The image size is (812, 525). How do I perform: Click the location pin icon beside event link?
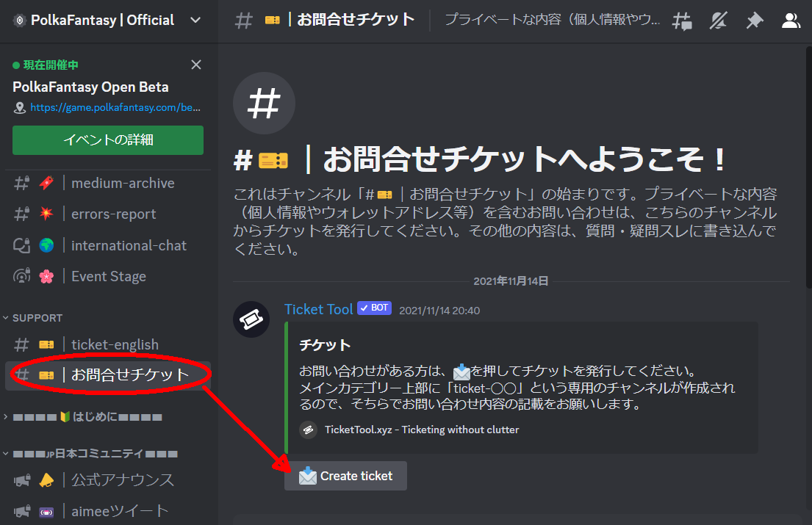[20, 108]
